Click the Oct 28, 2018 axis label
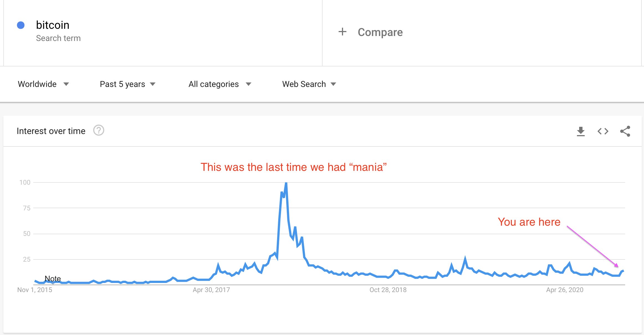 click(x=388, y=290)
